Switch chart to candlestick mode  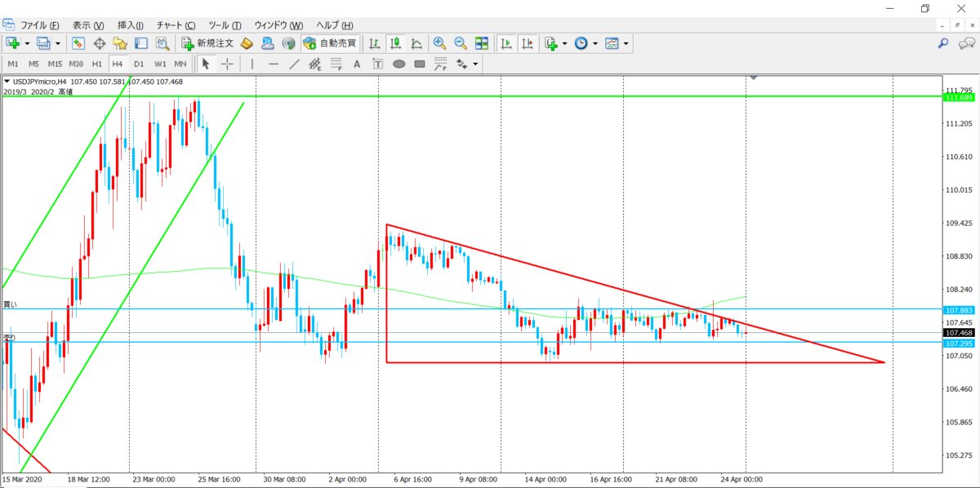[395, 42]
